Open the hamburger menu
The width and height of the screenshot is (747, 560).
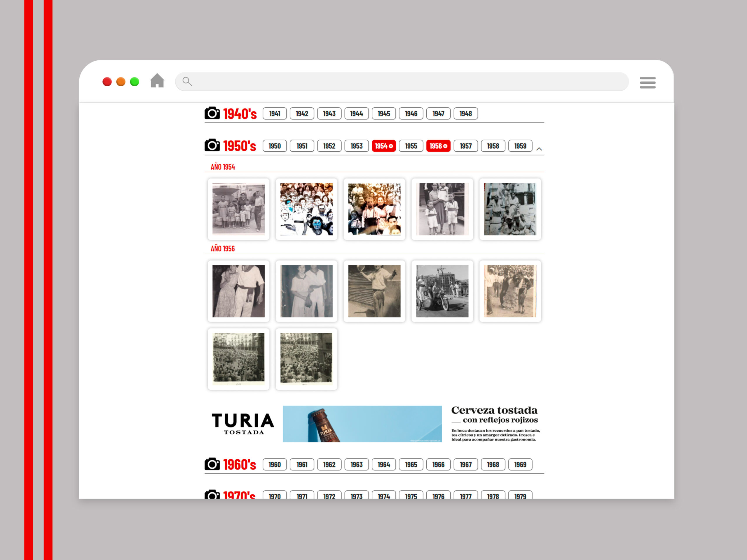(x=647, y=83)
